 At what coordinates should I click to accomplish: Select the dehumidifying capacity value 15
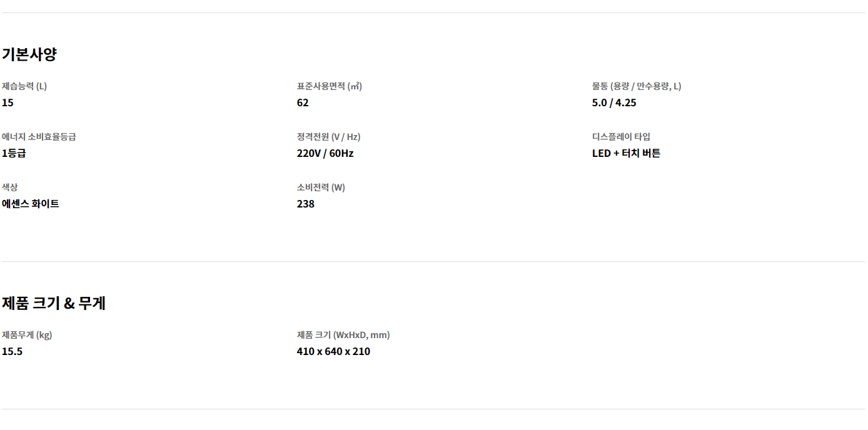[x=8, y=102]
